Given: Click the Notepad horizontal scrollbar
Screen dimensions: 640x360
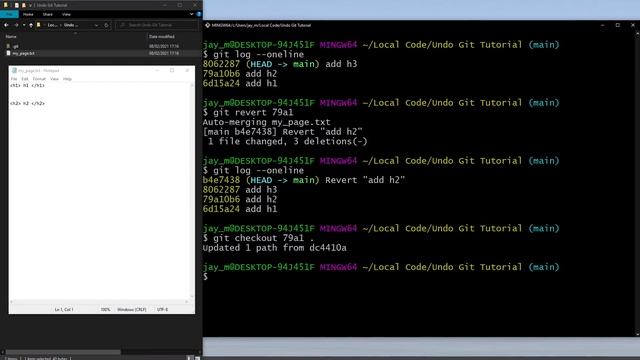Looking at the screenshot, I should [99, 302].
